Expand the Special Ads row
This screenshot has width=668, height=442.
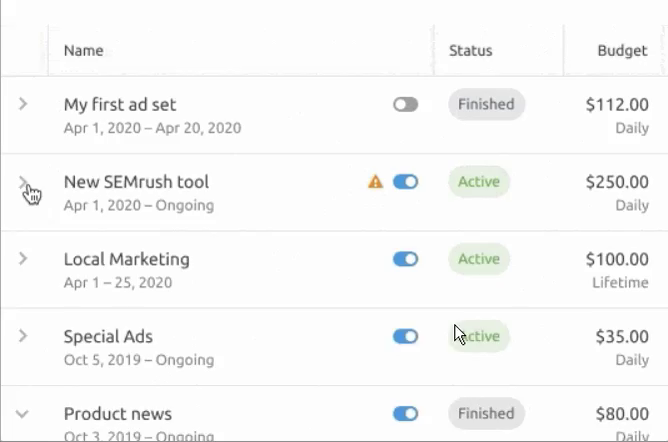[24, 337]
